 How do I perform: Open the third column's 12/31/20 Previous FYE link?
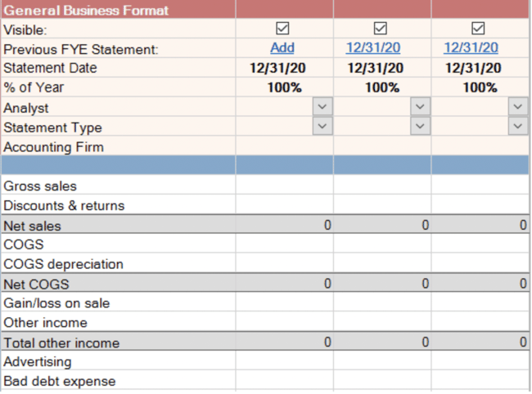click(x=471, y=47)
